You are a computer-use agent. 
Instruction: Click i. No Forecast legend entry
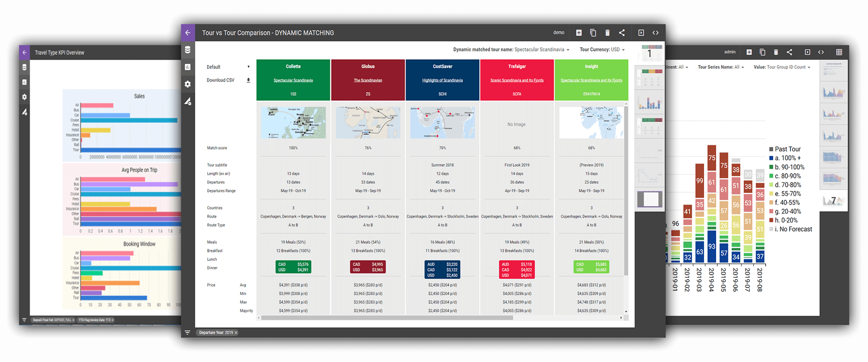click(791, 229)
